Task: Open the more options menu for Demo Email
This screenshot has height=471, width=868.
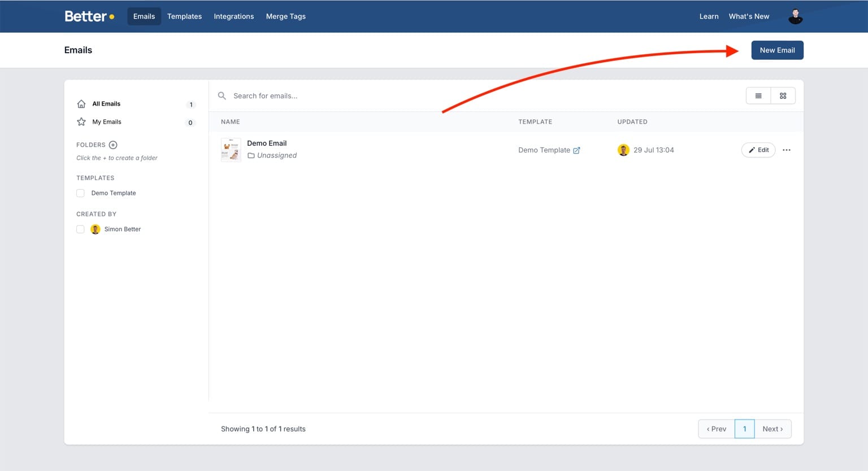Action: [787, 150]
